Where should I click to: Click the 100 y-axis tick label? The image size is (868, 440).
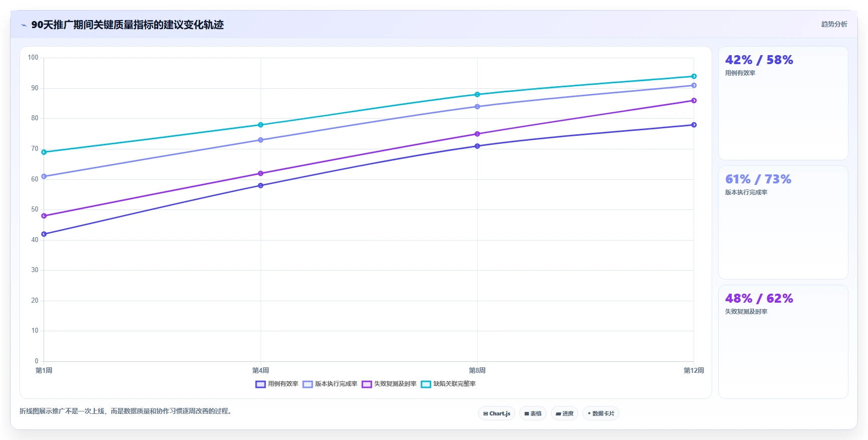33,58
